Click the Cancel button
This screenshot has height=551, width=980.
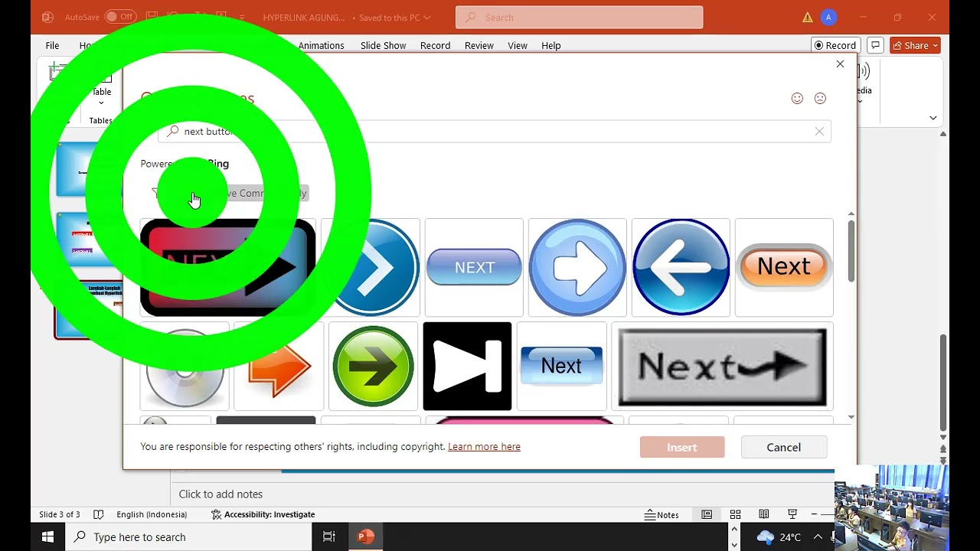coord(784,447)
